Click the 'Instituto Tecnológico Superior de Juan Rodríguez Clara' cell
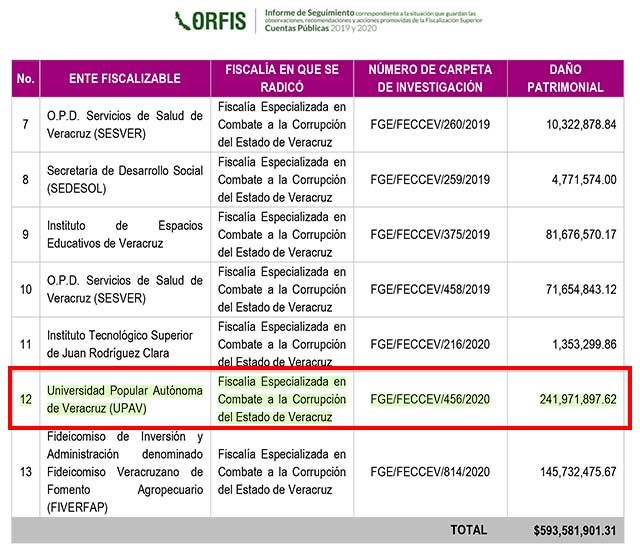Viewport: 640px width, 555px height. 124,344
